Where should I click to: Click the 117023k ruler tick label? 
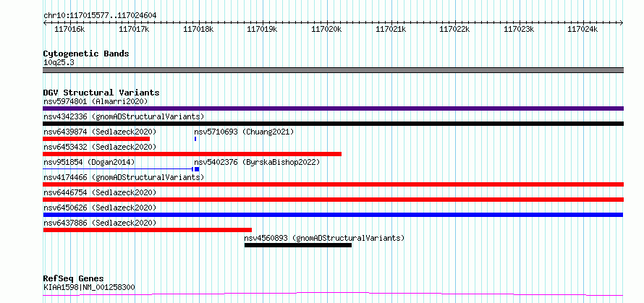518,29
